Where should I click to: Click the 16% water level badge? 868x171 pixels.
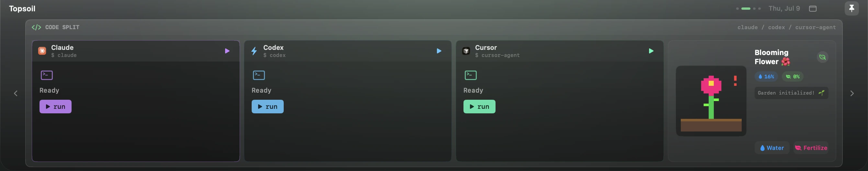tap(766, 77)
